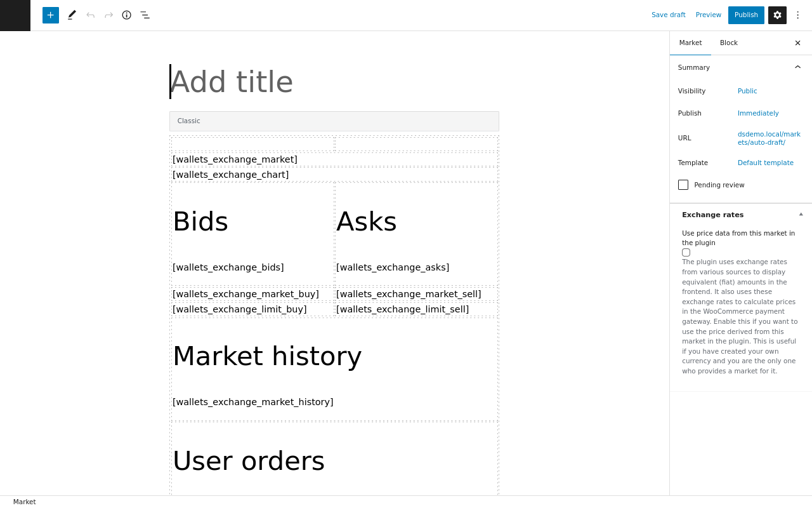Viewport: 812px width, 508px height.
Task: Open the Default template setting
Action: (x=766, y=163)
